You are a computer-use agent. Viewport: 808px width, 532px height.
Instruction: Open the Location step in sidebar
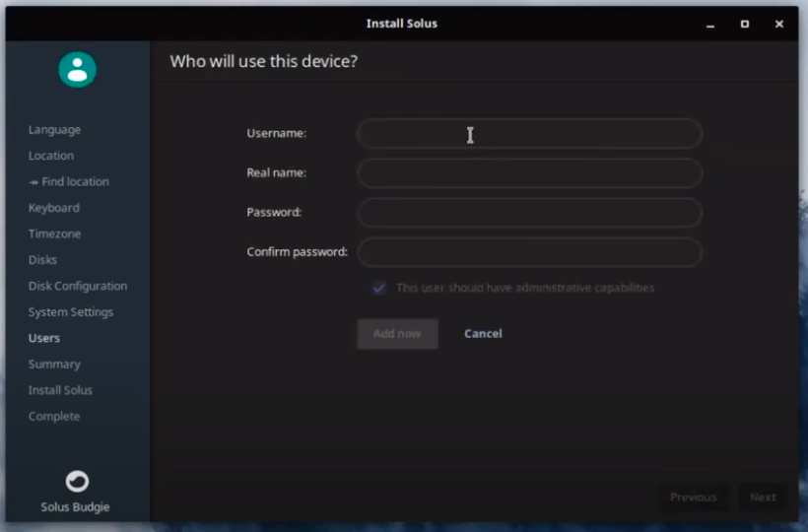(x=51, y=156)
